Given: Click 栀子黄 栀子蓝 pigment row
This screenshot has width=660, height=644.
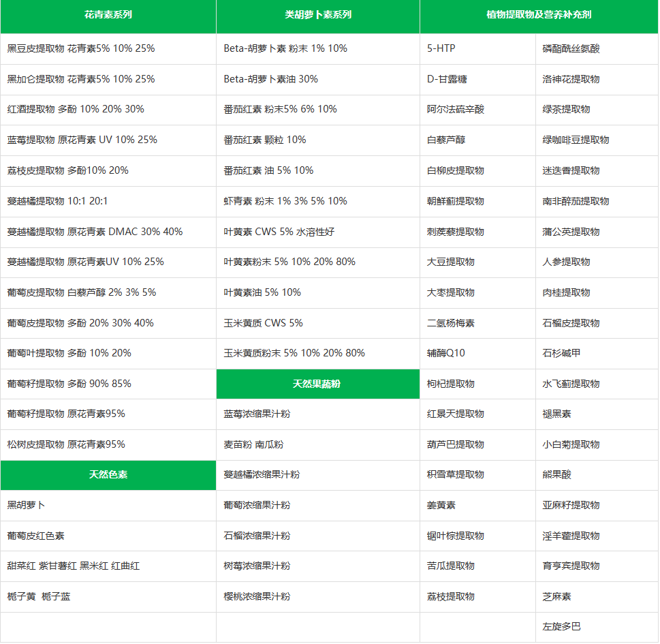Looking at the screenshot, I should click(x=39, y=597).
